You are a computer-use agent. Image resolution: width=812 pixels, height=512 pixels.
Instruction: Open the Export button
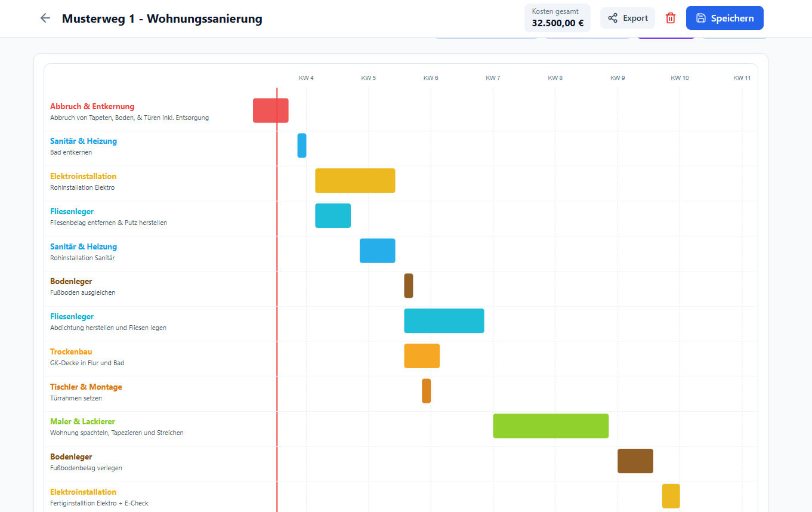628,18
